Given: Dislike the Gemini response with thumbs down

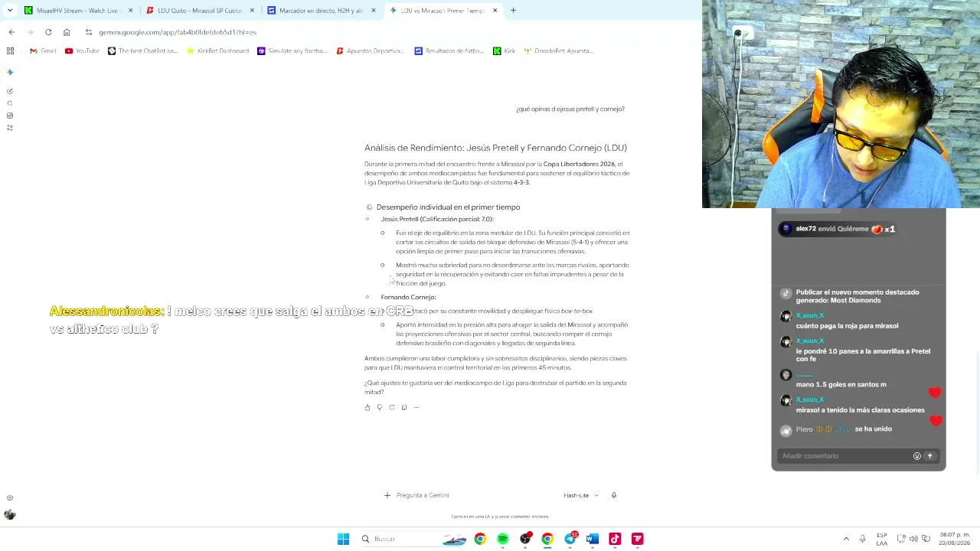Looking at the screenshot, I should [380, 407].
